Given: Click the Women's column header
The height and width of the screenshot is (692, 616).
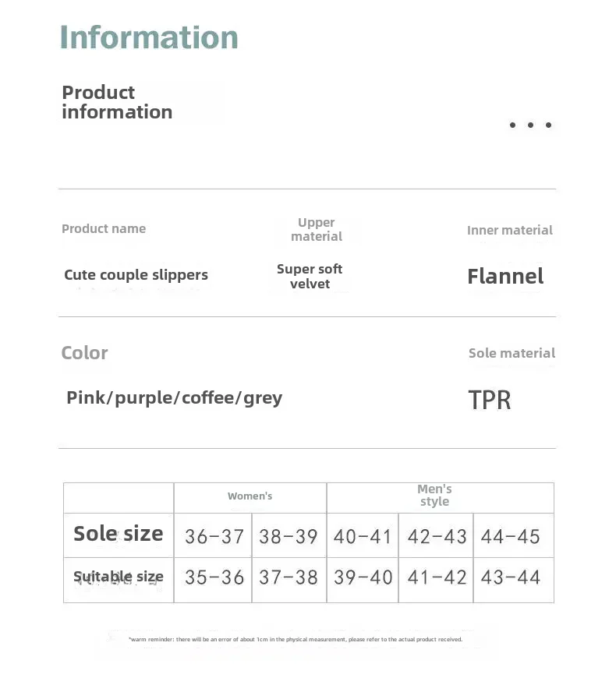Looking at the screenshot, I should click(x=250, y=498).
